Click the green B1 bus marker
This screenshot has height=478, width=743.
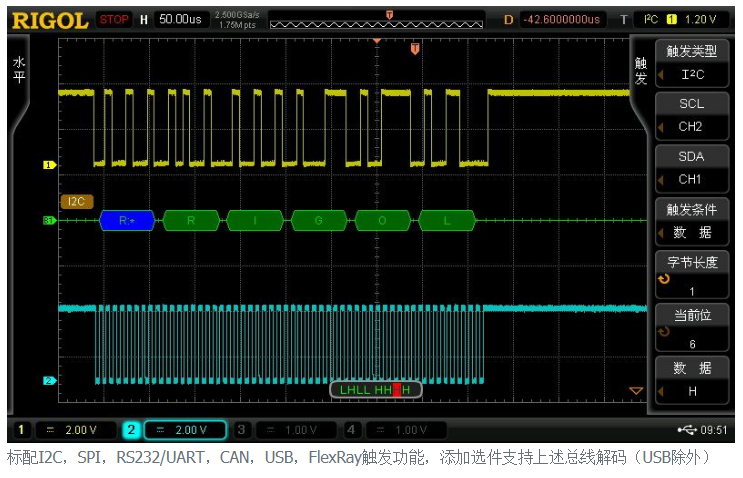(49, 220)
